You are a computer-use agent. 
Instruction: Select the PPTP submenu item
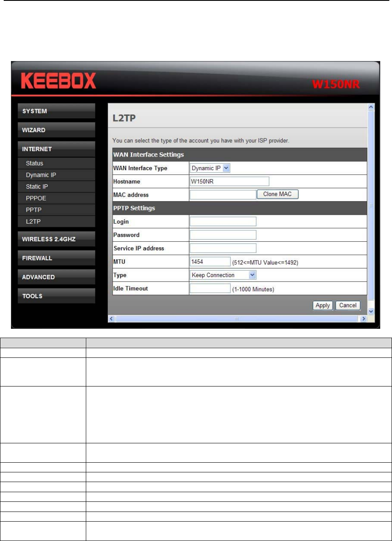point(57,209)
